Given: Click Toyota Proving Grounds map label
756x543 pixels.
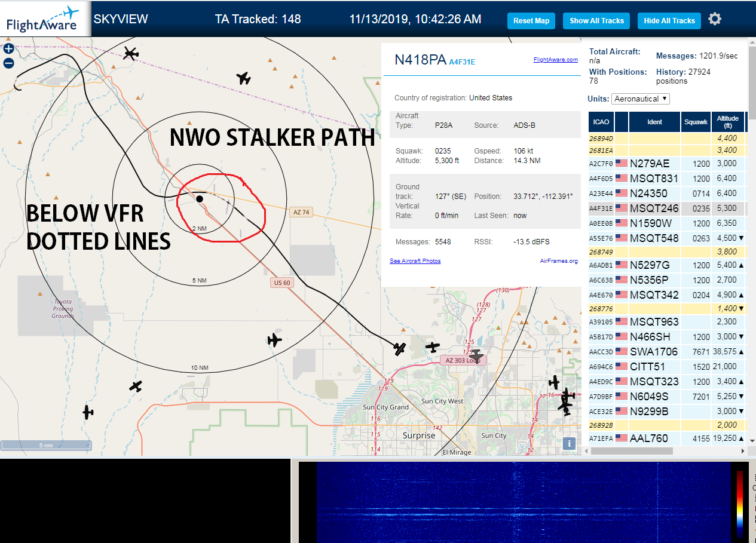Looking at the screenshot, I should [x=63, y=309].
